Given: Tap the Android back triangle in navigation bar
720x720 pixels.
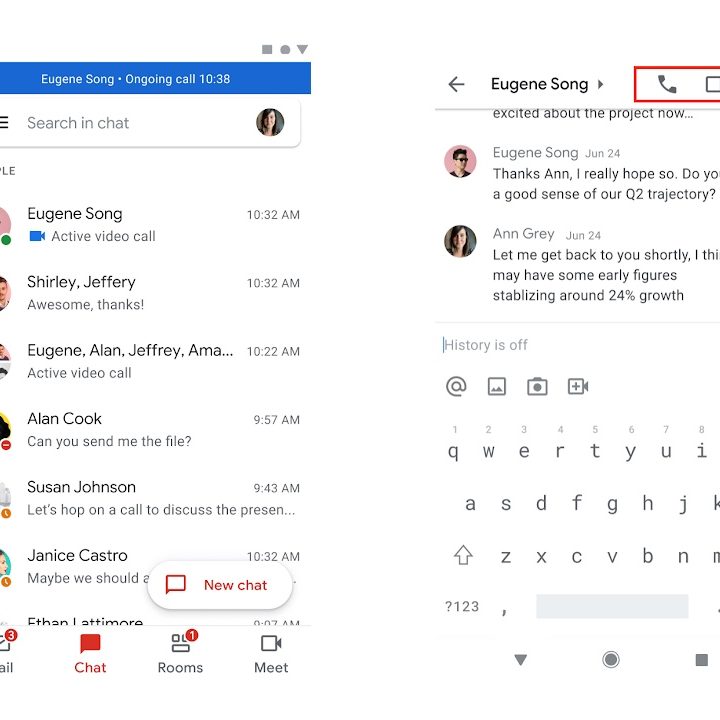Looking at the screenshot, I should tap(520, 660).
